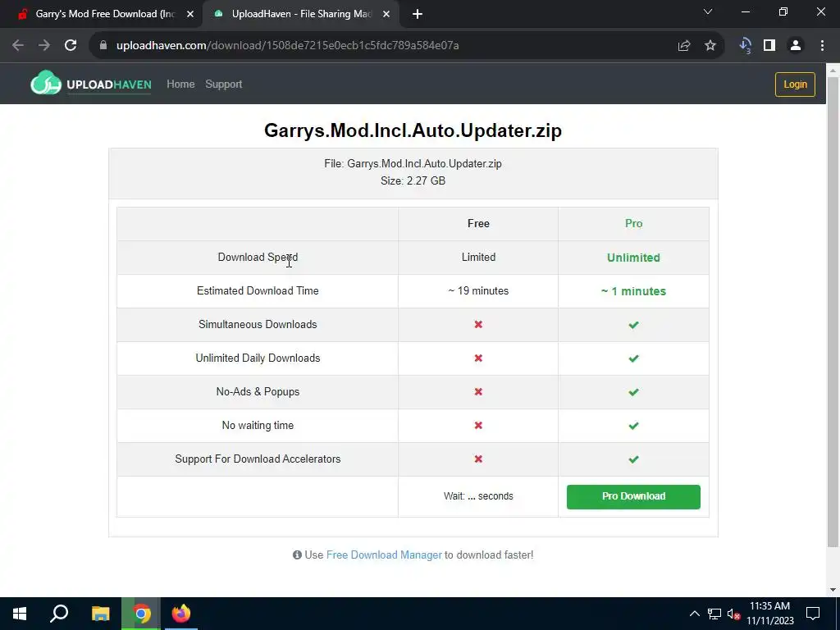Close the Garry's Mod Free Download tab

coord(190,15)
